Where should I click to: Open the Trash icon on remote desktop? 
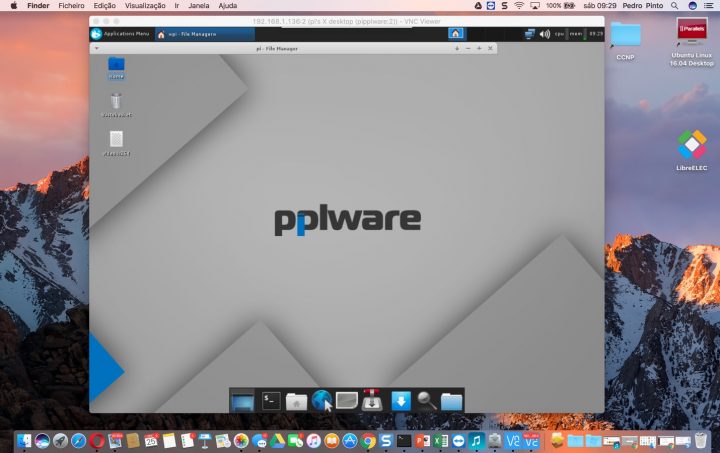tap(116, 102)
